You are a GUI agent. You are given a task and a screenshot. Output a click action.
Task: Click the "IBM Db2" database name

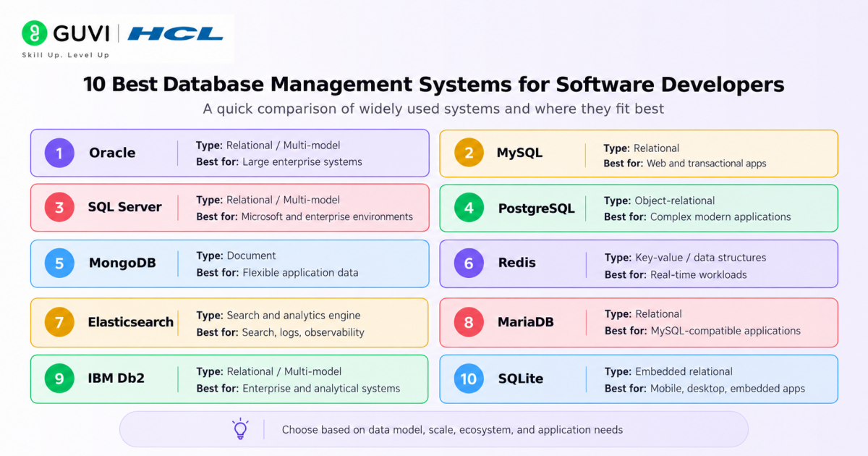click(x=118, y=379)
